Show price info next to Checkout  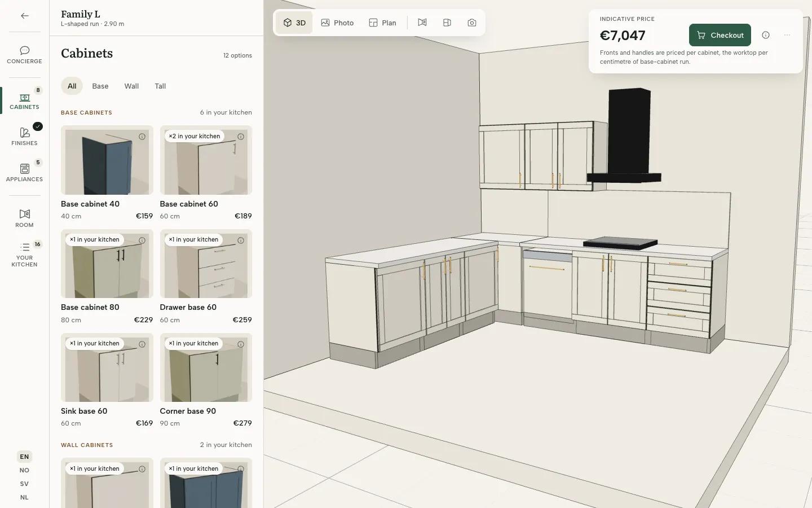point(766,35)
